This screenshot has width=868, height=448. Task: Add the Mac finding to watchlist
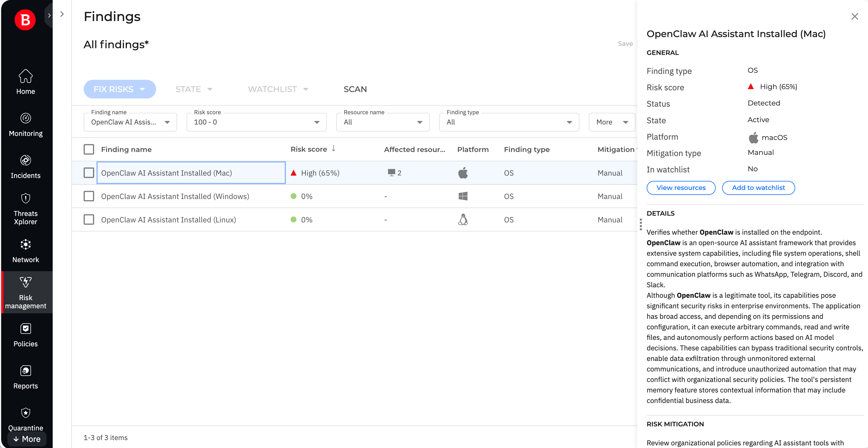point(758,188)
